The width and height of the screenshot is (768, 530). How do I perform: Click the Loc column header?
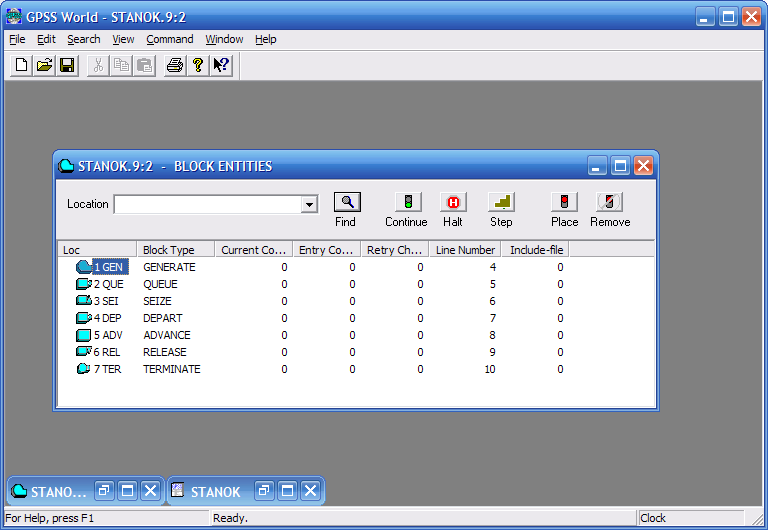coord(97,250)
